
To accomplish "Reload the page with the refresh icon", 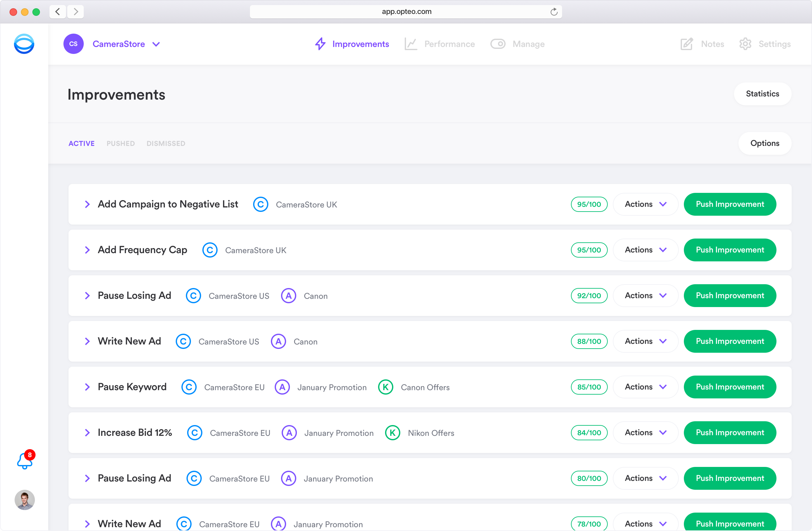I will 554,12.
